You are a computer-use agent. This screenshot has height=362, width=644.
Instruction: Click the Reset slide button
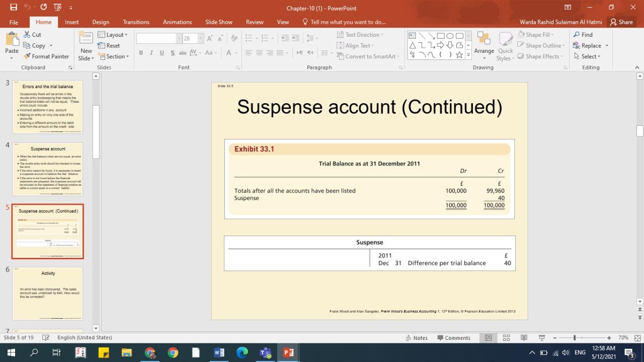109,46
